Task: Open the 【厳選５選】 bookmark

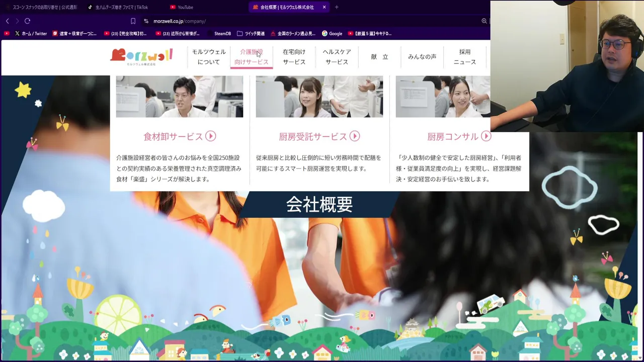Action: point(370,34)
